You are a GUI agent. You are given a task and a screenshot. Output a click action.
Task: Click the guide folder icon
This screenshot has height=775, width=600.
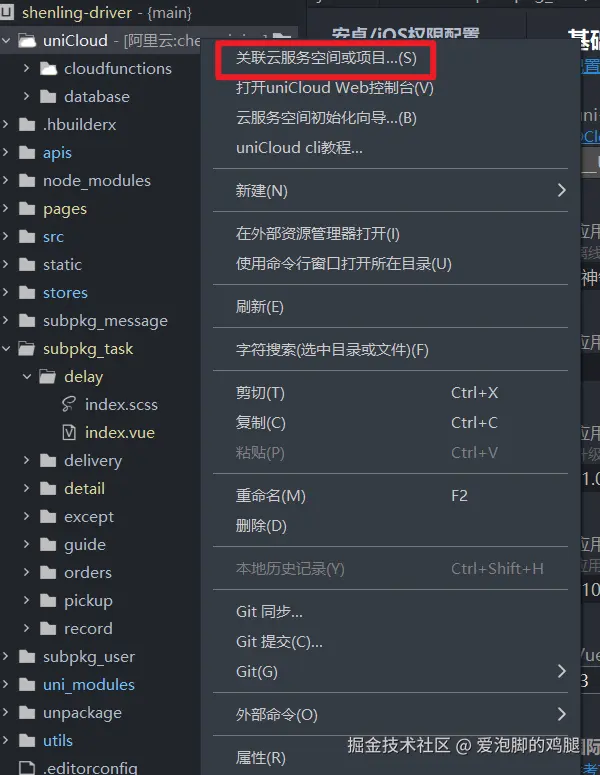click(48, 545)
